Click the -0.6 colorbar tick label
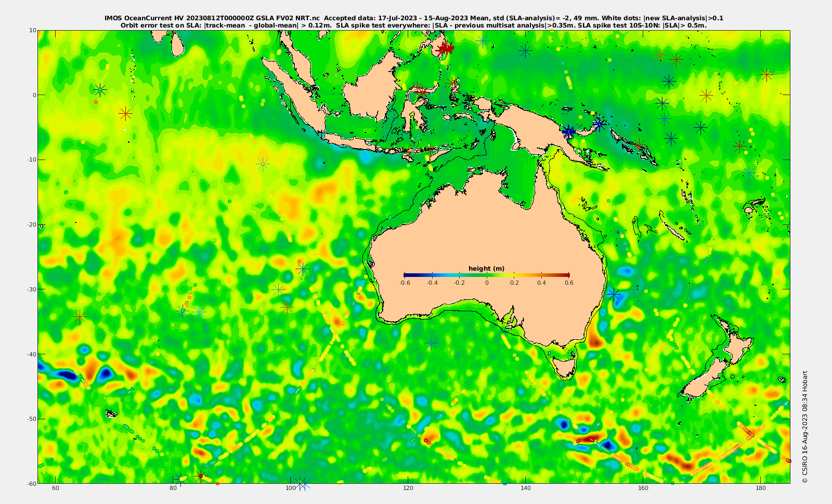This screenshot has height=504, width=832. (x=405, y=283)
